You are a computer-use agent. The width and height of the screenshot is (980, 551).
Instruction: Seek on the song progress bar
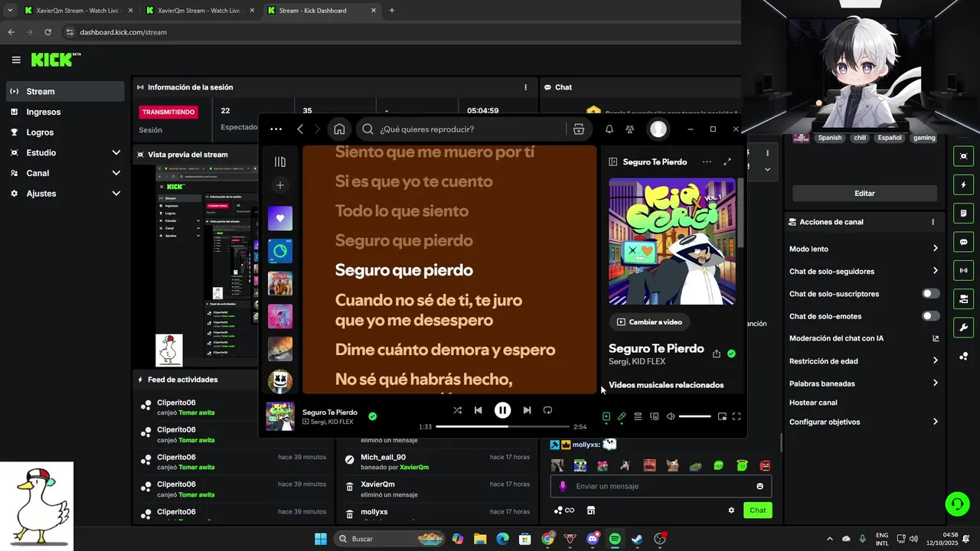tap(502, 426)
